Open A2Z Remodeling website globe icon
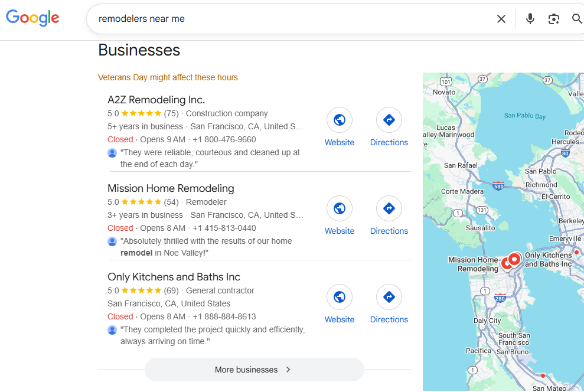This screenshot has width=584, height=392. pyautogui.click(x=340, y=120)
